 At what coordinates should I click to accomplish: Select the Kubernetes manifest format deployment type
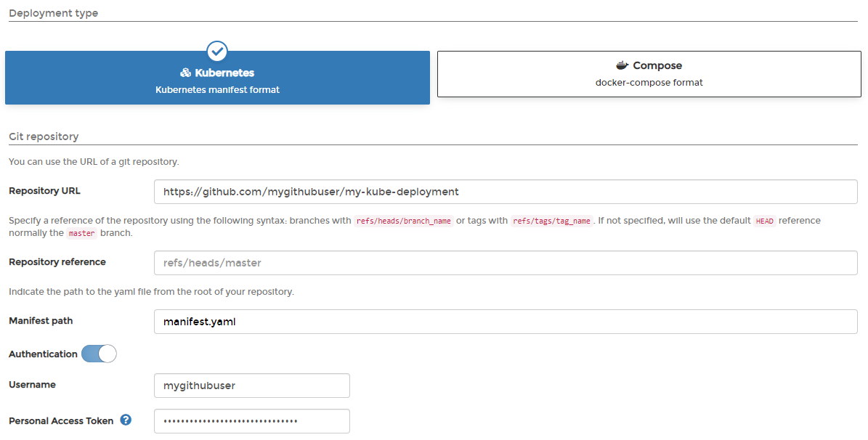click(x=217, y=78)
